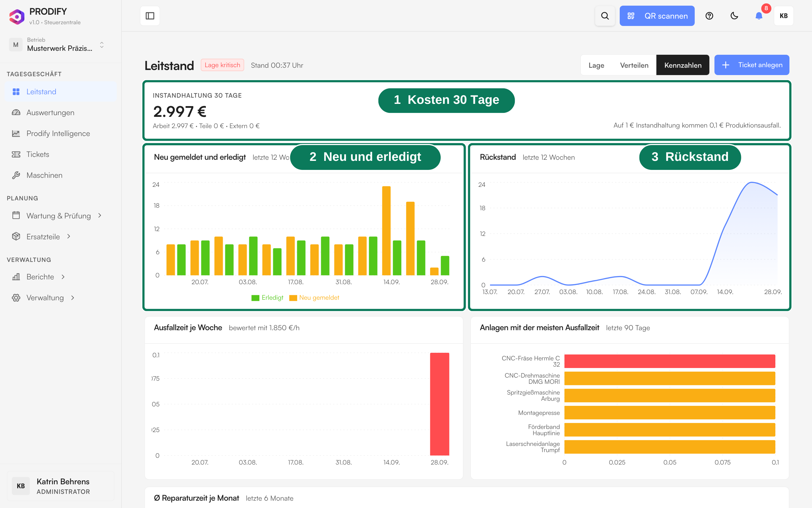Screen dimensions: 812x508
Task: Open Katrin Behrens profile card
Action: (x=60, y=486)
